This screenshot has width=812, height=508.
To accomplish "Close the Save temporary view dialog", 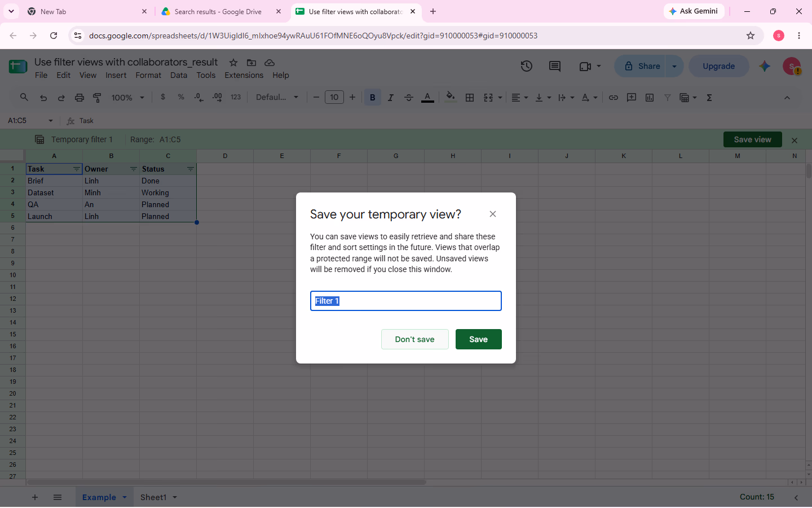I will click(x=493, y=214).
